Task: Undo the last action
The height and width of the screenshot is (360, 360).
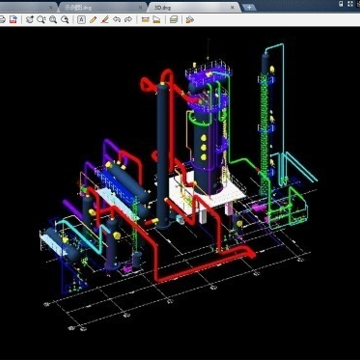Action: coord(117,20)
